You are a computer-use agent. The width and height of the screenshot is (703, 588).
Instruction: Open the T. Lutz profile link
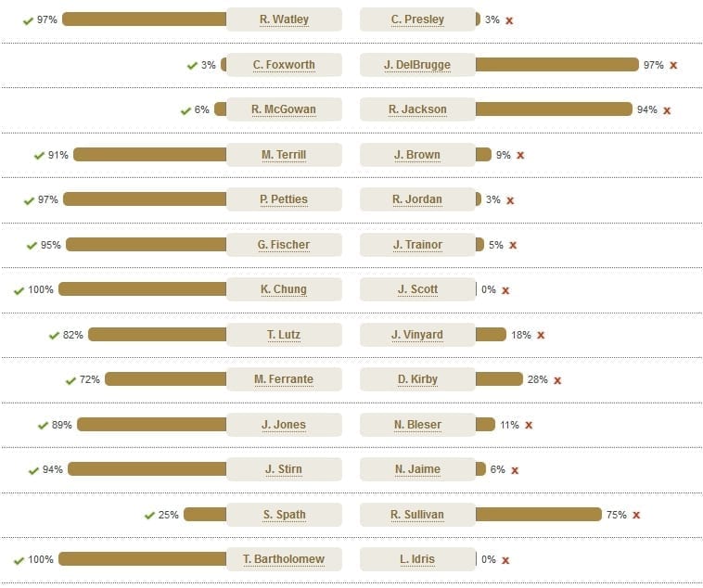coord(284,335)
